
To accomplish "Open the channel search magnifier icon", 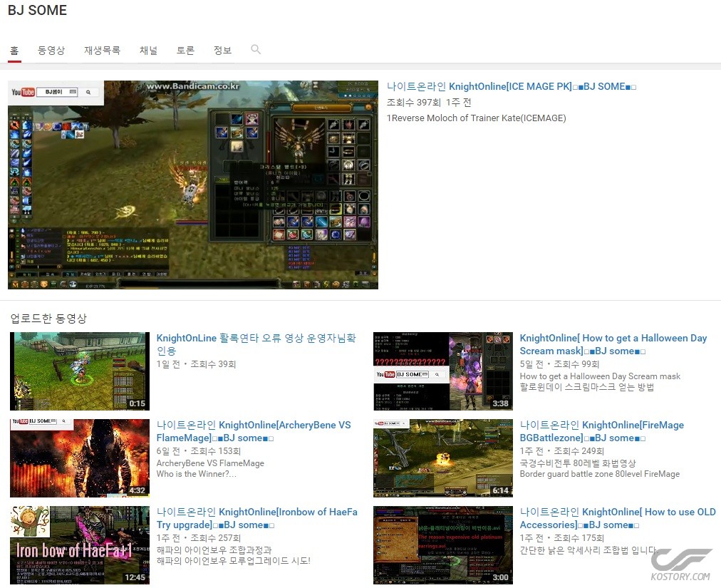I will click(256, 49).
